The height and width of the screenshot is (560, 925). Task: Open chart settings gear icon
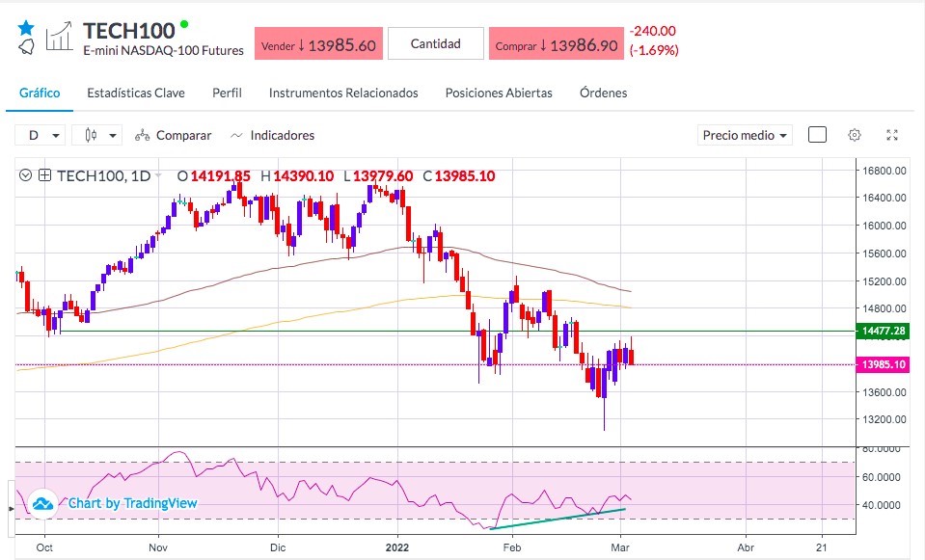[855, 135]
